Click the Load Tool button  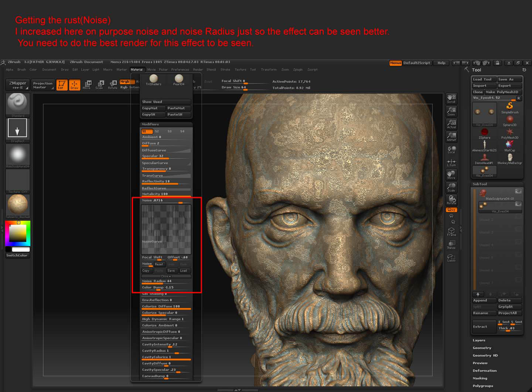point(484,79)
